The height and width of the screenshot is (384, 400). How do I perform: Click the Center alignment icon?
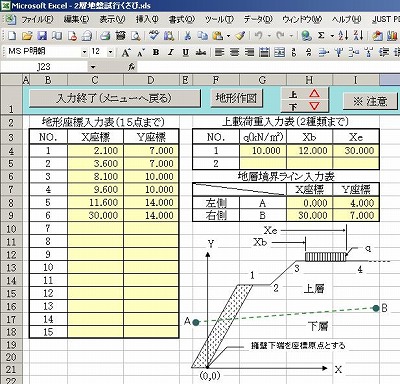(235, 52)
